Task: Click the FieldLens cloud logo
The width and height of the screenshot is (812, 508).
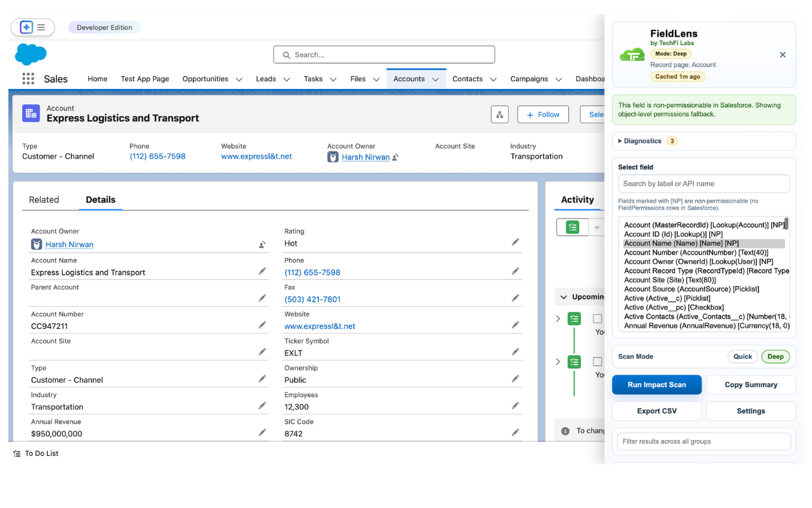Action: point(632,55)
